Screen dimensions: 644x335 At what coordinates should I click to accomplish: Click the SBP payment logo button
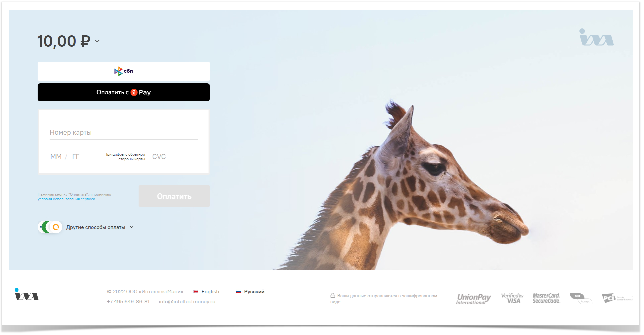click(124, 71)
